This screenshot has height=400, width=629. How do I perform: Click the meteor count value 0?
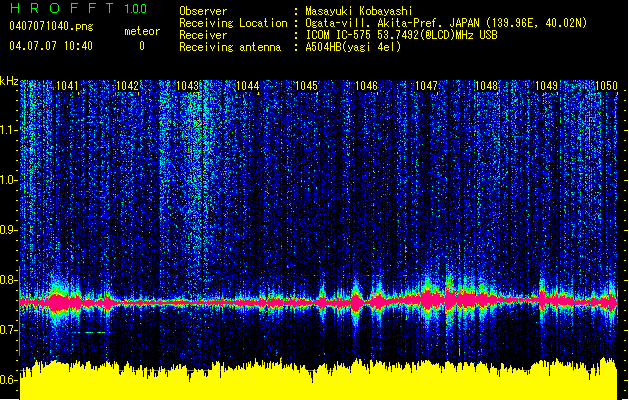[x=142, y=46]
